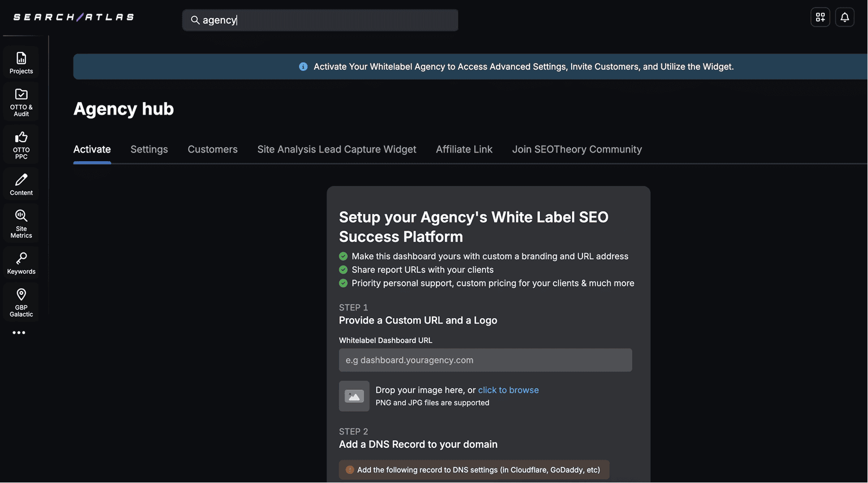Open the notifications bell
Screen dimensions: 868x483
(844, 17)
